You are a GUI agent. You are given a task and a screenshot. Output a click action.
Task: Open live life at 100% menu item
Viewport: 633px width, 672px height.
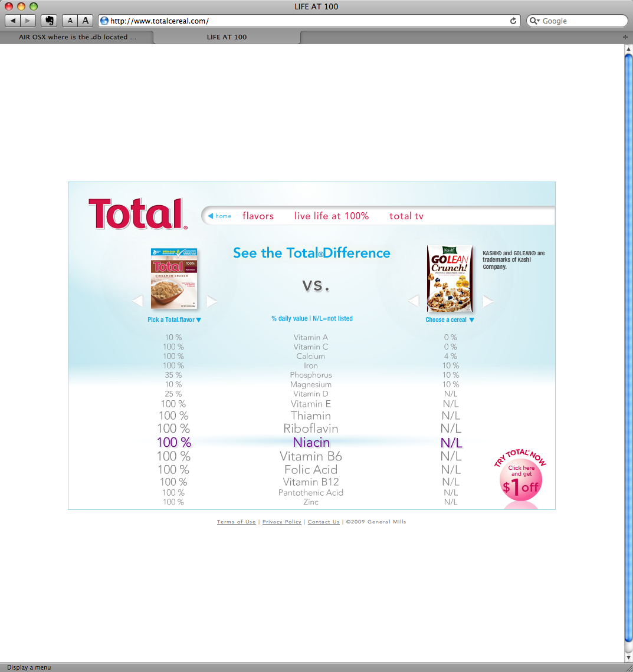pos(331,216)
